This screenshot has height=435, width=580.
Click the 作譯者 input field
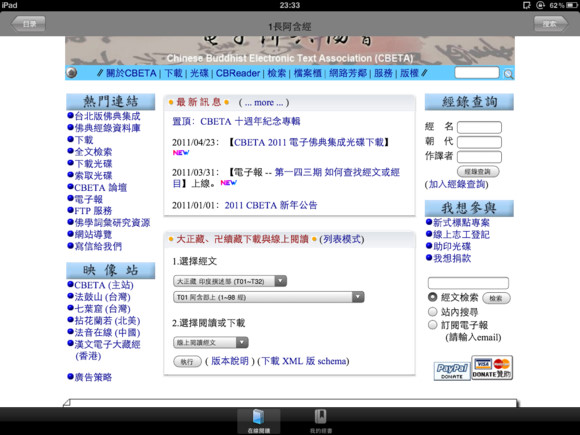click(x=479, y=156)
